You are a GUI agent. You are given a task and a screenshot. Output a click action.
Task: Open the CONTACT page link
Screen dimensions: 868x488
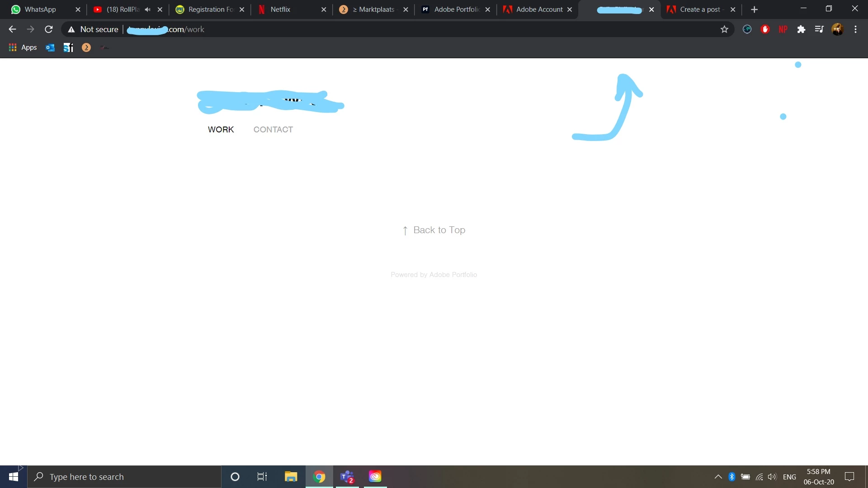click(273, 130)
